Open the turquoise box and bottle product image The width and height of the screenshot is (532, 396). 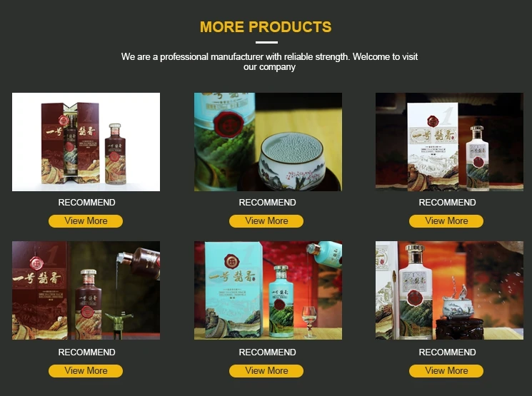(x=268, y=290)
